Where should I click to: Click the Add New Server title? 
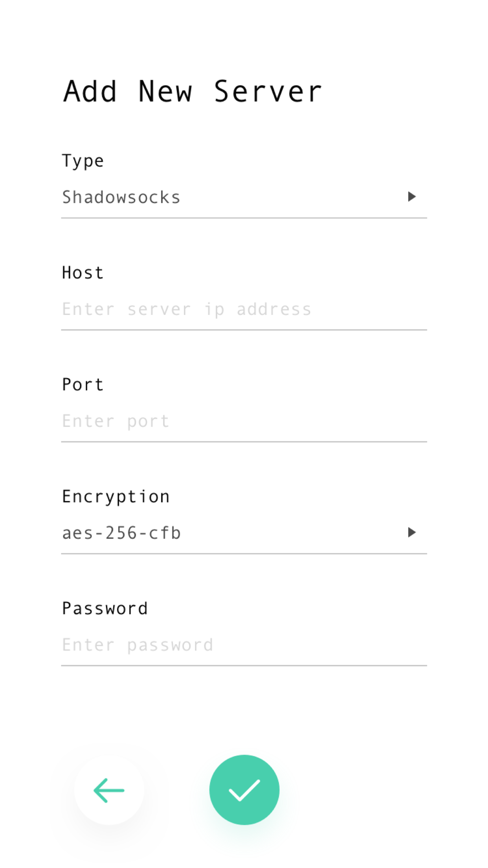click(193, 90)
